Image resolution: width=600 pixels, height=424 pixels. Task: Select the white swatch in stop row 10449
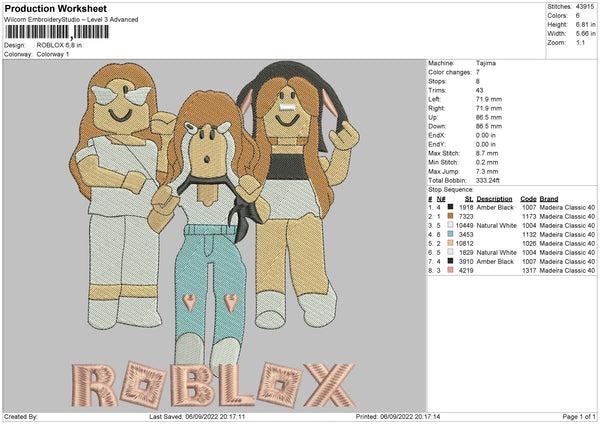(450, 225)
